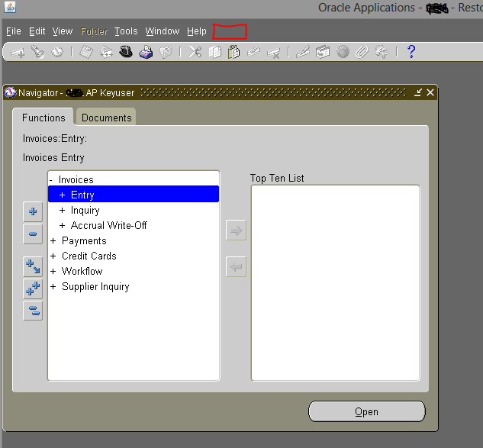Click the Translations globe icon
Screen dimensions: 483x448
point(343,52)
